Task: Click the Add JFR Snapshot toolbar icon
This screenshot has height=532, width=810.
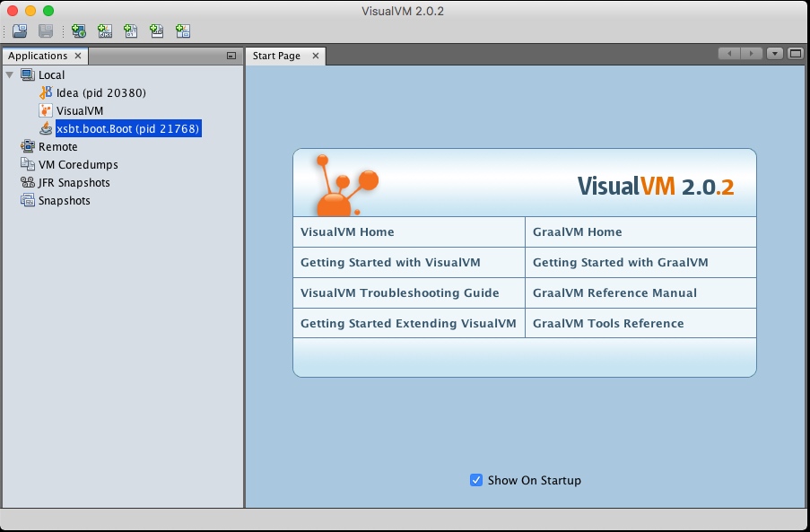Action: (x=156, y=31)
